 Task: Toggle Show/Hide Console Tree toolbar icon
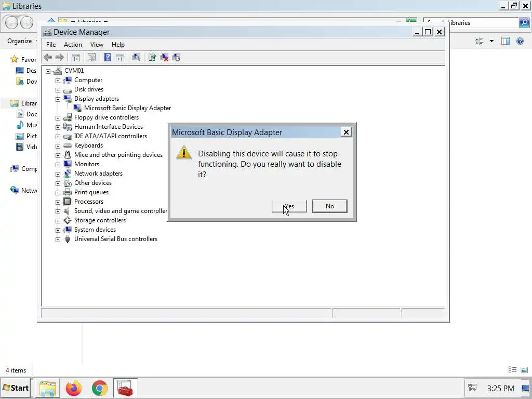coord(76,57)
